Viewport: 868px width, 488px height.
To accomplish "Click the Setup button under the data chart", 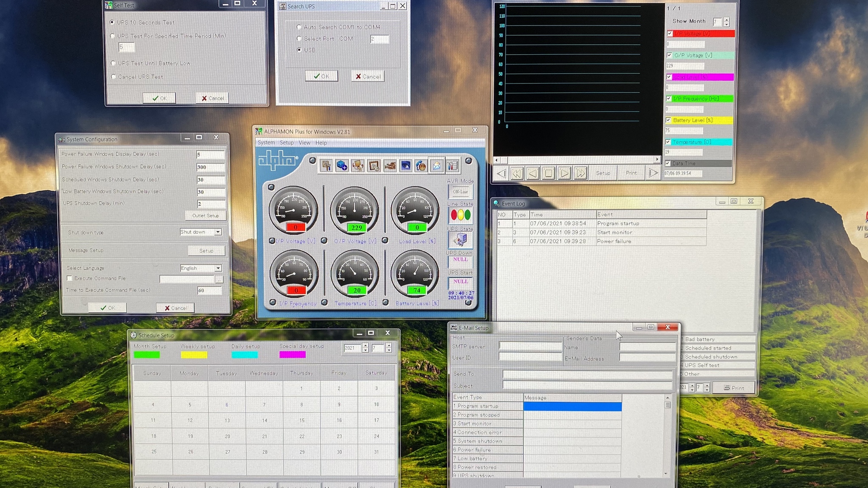I will pos(603,173).
